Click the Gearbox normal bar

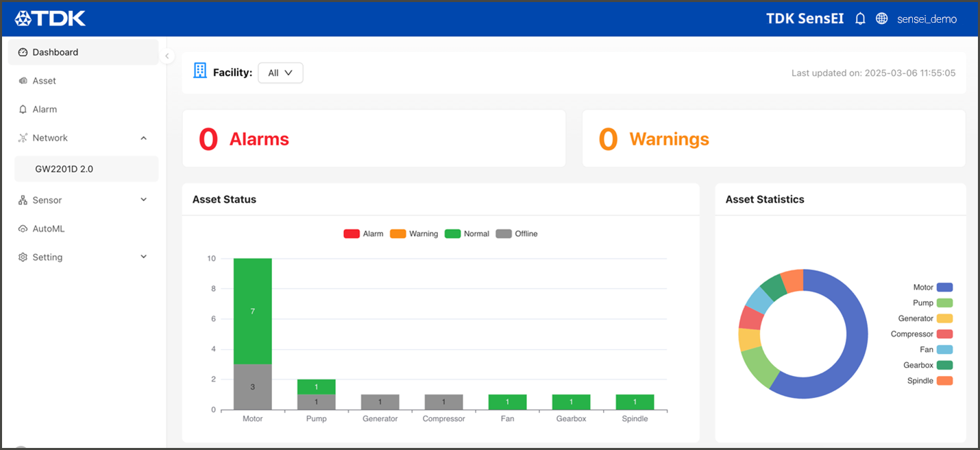click(571, 402)
